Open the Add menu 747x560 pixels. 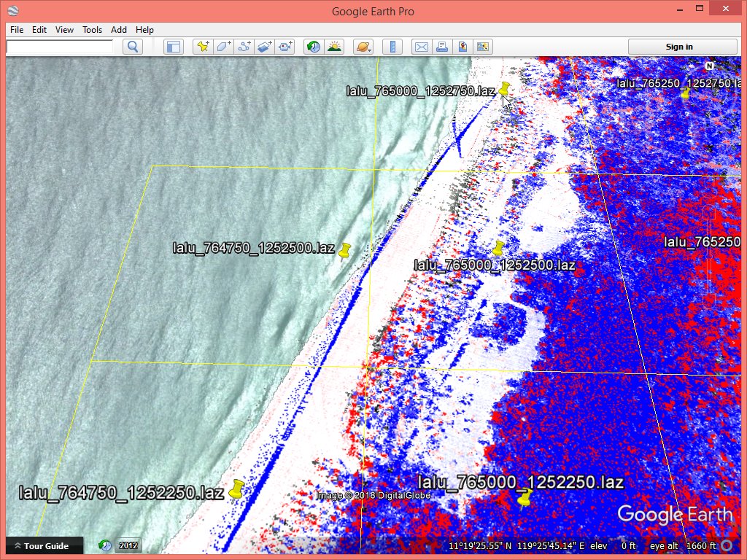coord(119,30)
